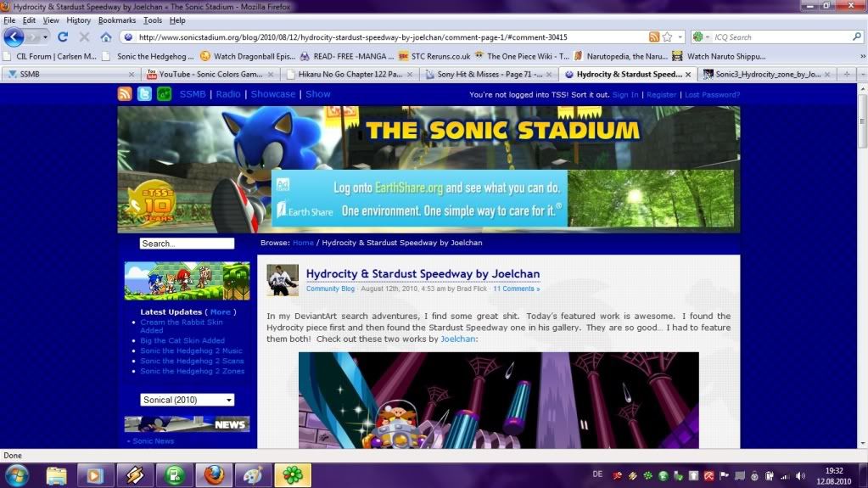868x488 pixels.
Task: Open Narutopedia bookmark
Action: pos(621,57)
